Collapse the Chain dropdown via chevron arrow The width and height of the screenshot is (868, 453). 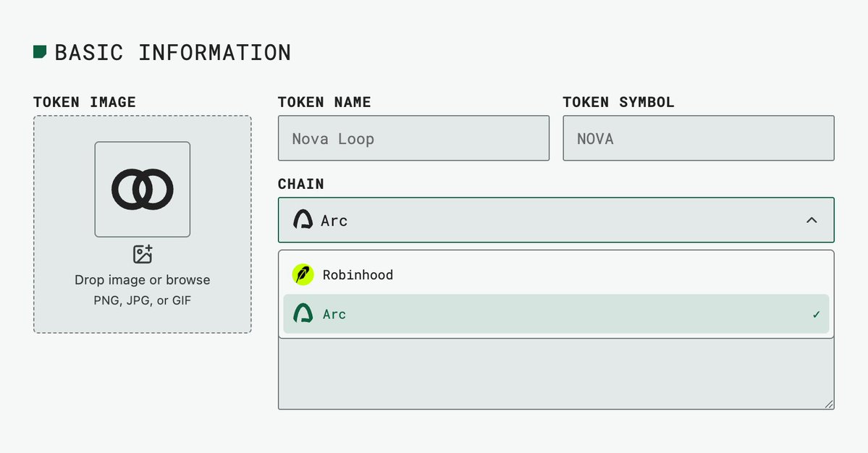click(812, 220)
